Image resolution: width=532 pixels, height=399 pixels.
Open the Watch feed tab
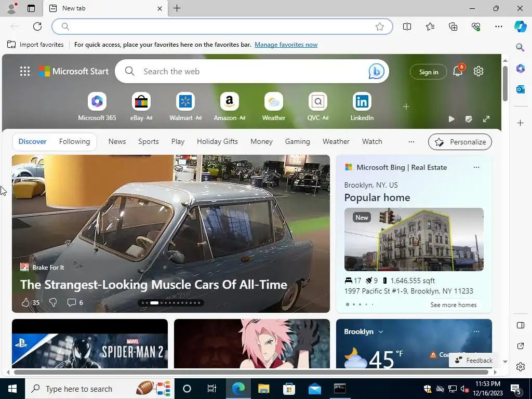point(372,141)
